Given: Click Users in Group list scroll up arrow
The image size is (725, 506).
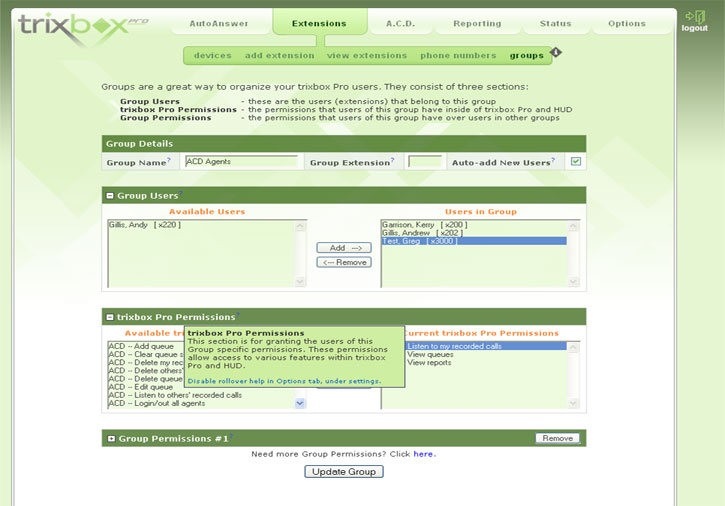Looking at the screenshot, I should 573,226.
